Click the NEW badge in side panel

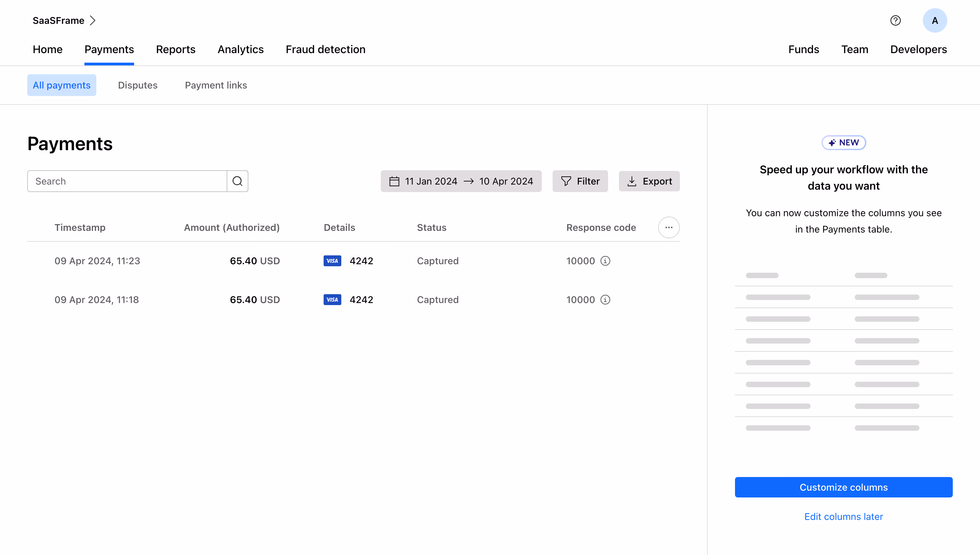pos(844,143)
